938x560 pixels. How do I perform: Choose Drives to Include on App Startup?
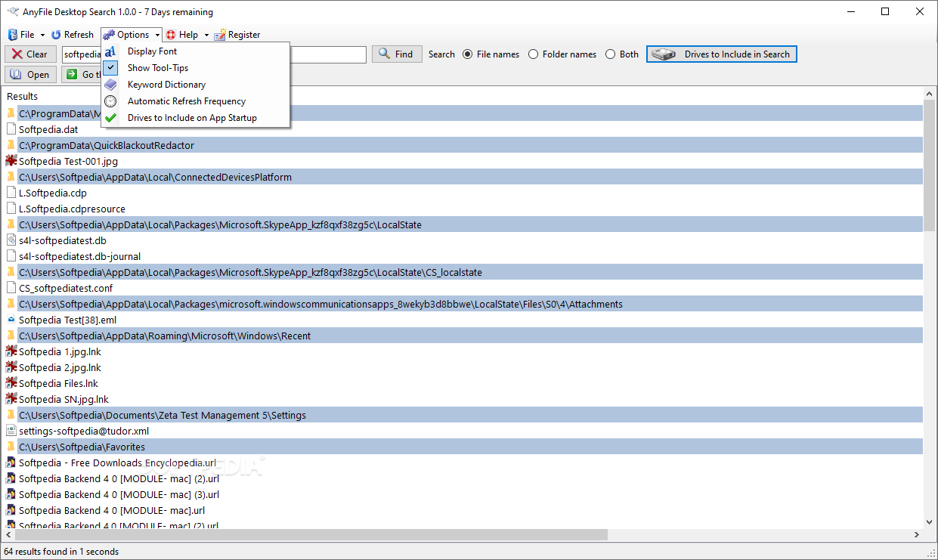click(195, 118)
